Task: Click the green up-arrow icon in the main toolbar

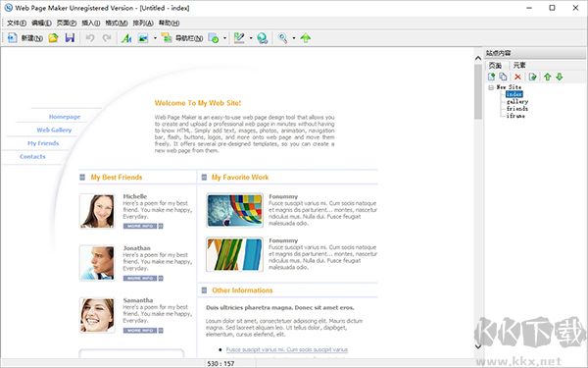Action: [x=306, y=38]
